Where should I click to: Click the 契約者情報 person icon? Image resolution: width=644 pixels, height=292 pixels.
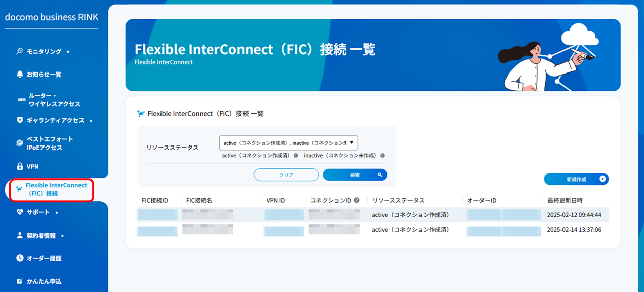click(20, 235)
